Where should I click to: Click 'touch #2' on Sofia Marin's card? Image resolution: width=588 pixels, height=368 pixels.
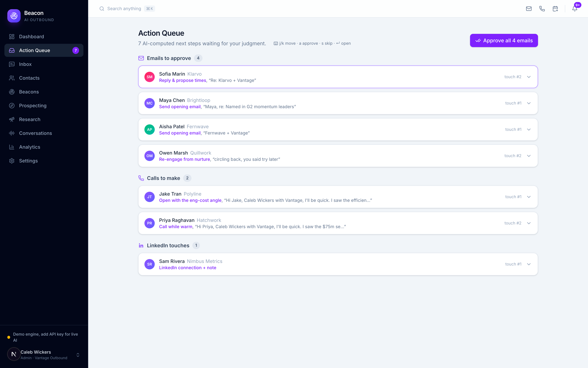(513, 77)
